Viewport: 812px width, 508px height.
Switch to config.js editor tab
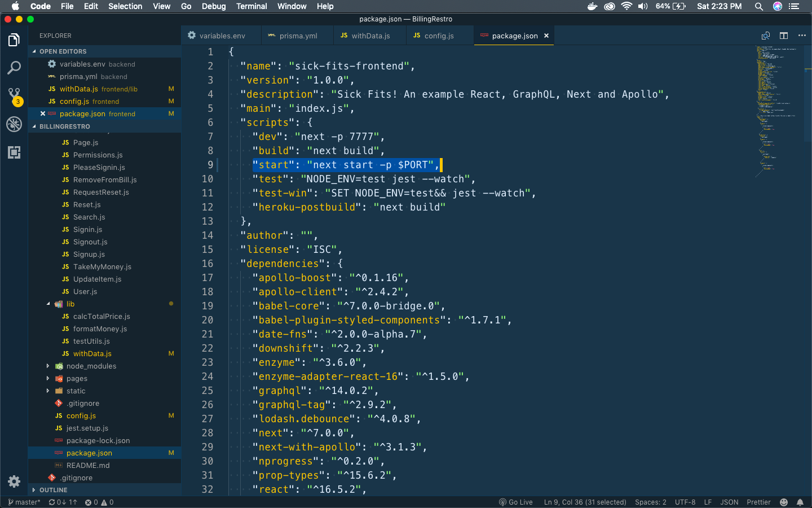pyautogui.click(x=439, y=36)
